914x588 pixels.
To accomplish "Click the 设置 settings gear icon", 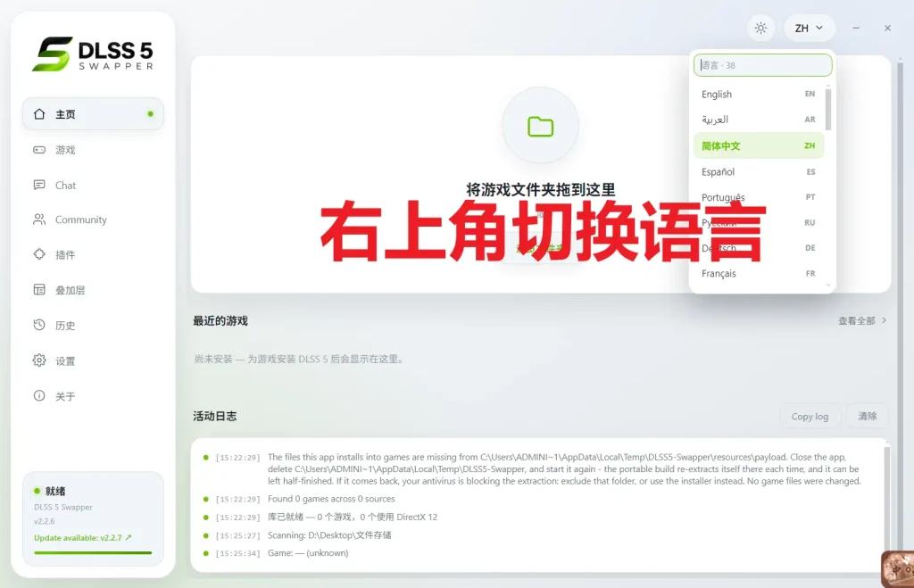I will [x=39, y=360].
